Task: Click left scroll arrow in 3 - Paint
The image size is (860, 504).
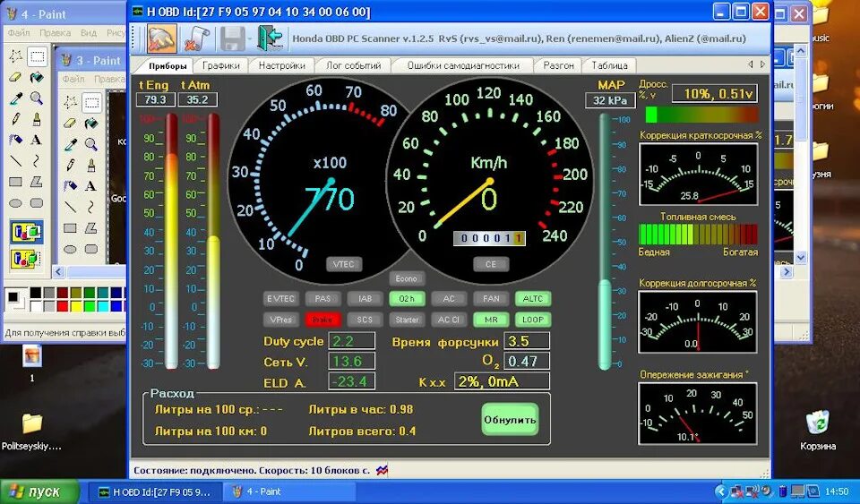Action: pyautogui.click(x=59, y=272)
